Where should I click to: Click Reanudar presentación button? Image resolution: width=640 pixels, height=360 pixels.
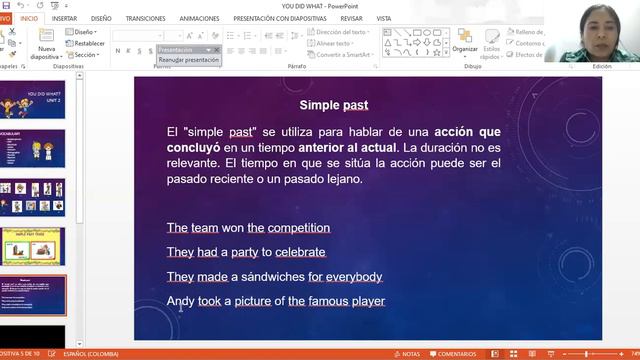[x=189, y=60]
